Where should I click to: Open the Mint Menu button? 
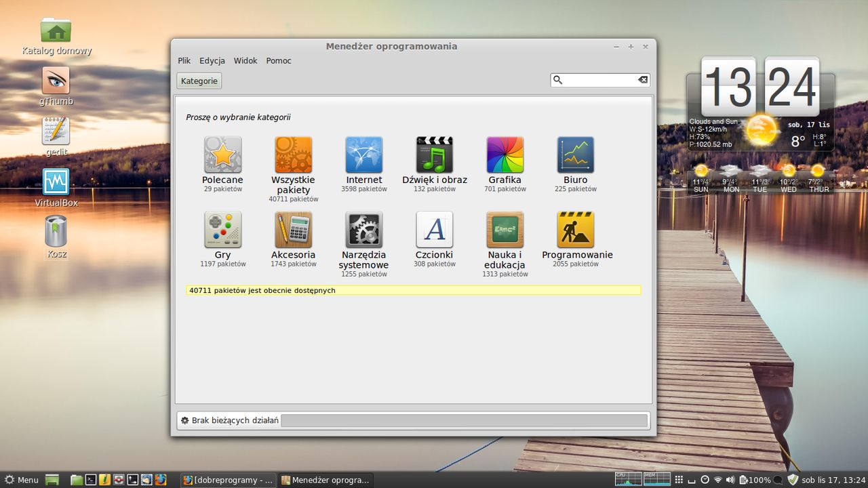point(21,480)
